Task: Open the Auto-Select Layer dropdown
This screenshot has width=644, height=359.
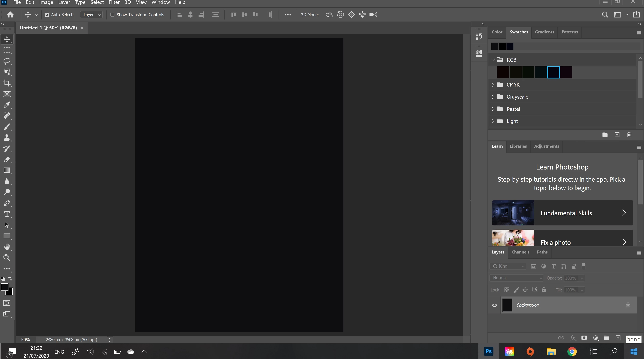Action: pos(91,15)
